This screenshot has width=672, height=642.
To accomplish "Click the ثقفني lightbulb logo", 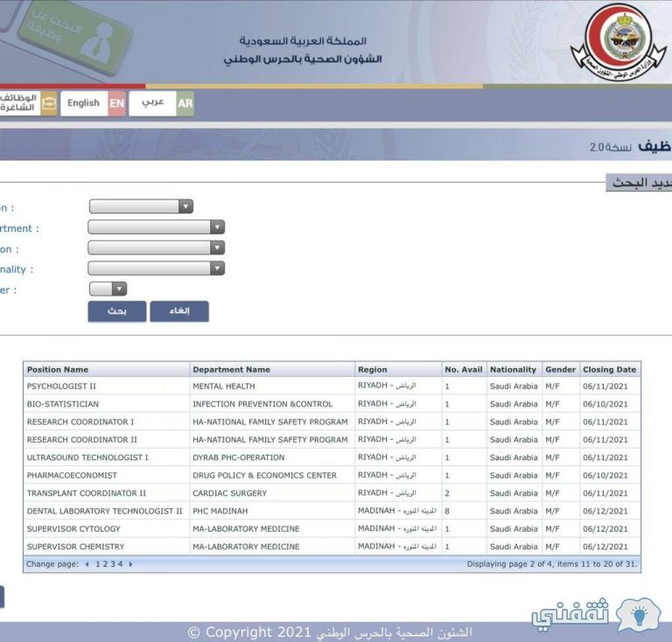I will [x=597, y=615].
